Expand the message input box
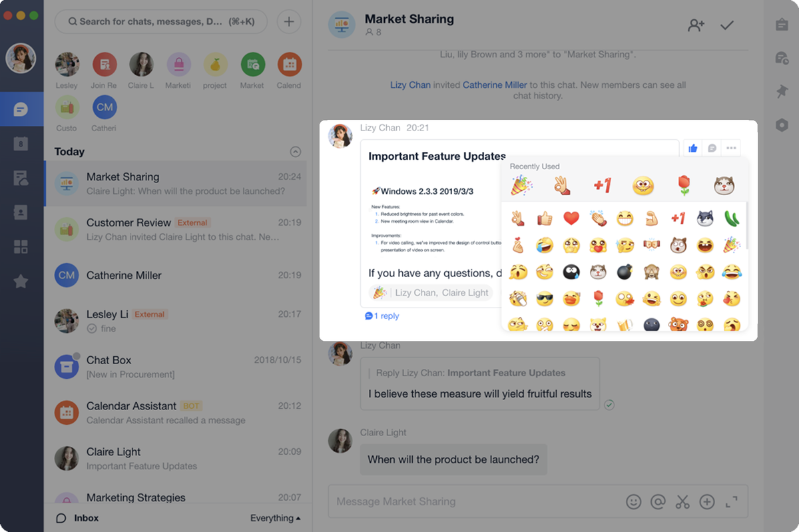 (x=732, y=501)
